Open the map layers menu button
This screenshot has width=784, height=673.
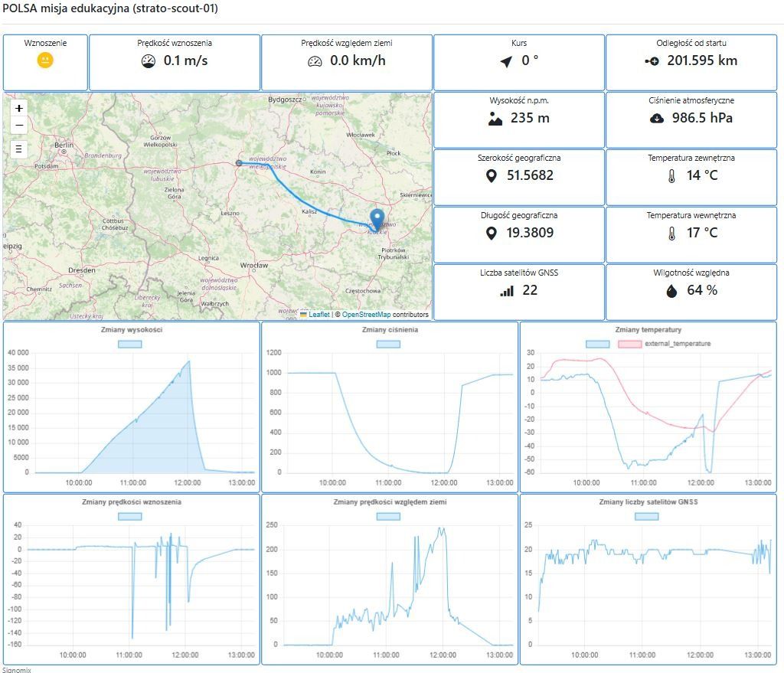[x=19, y=149]
